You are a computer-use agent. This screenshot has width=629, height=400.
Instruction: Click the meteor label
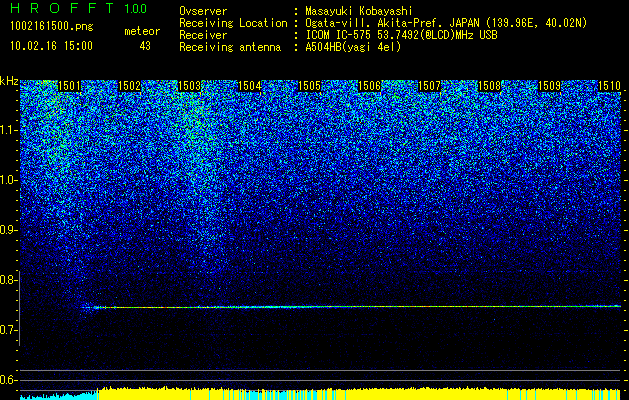click(142, 31)
